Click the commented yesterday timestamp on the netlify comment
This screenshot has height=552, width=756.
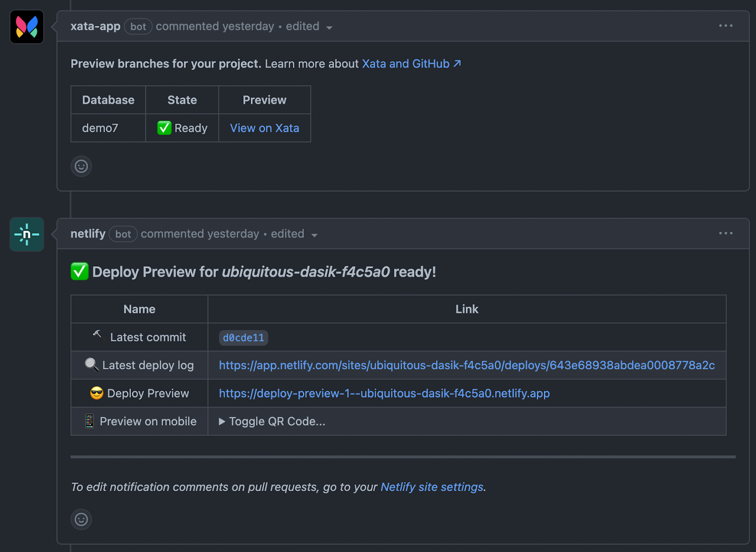(x=200, y=234)
